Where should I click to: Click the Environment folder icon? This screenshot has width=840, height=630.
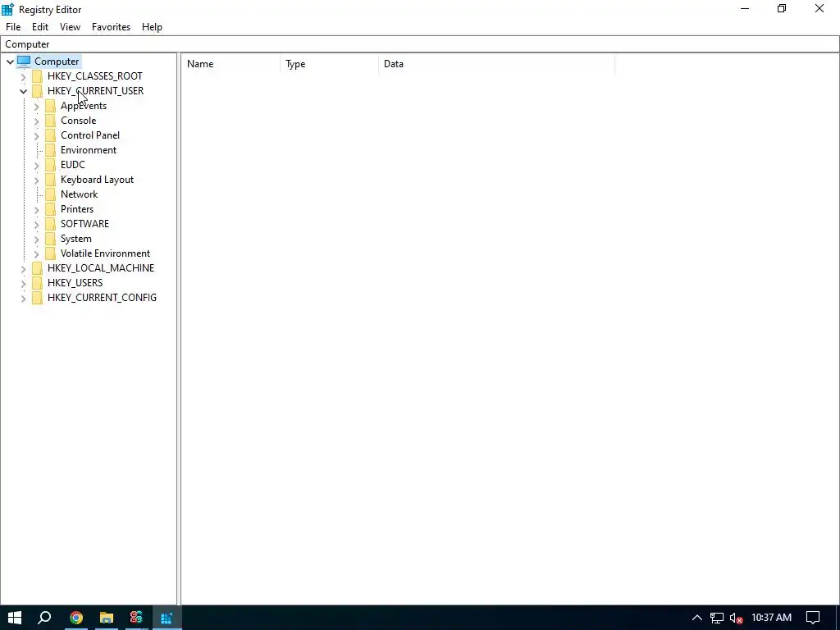tap(50, 150)
